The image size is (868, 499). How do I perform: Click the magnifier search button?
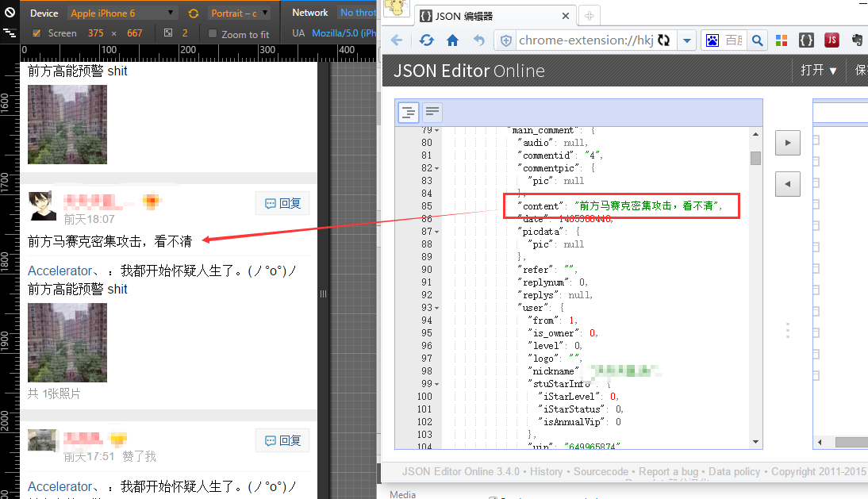click(757, 40)
